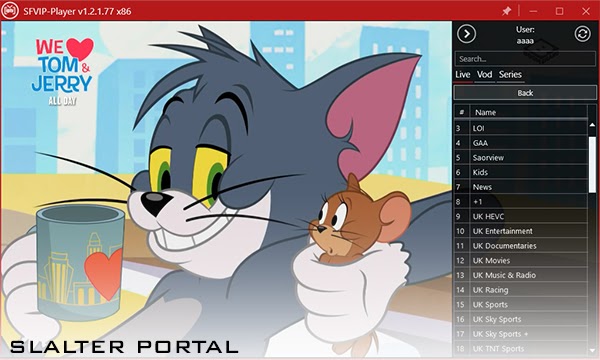The width and height of the screenshot is (600, 360).
Task: Close the SFVIP-Player window
Action: tap(586, 11)
